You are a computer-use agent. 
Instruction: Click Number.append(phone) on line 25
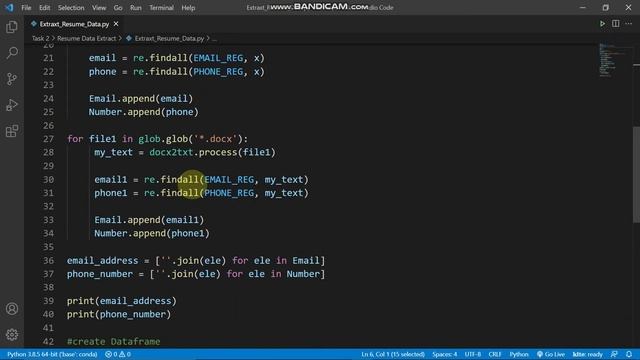click(144, 112)
